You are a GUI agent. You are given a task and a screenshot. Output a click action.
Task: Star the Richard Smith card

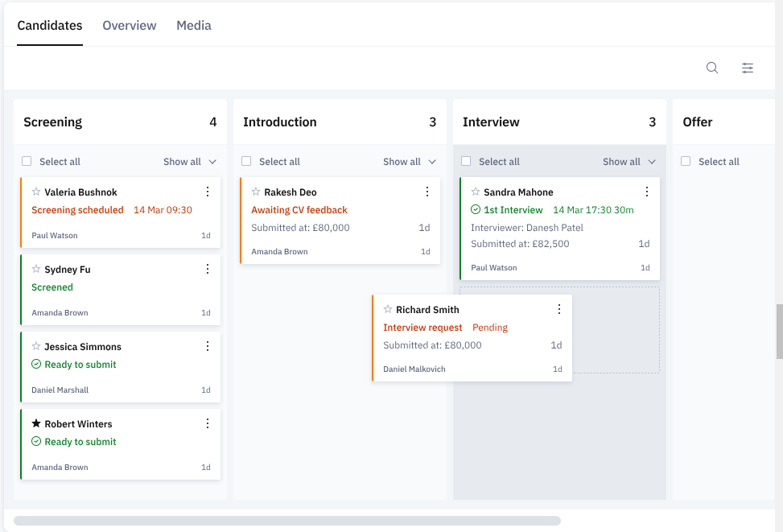(x=388, y=310)
